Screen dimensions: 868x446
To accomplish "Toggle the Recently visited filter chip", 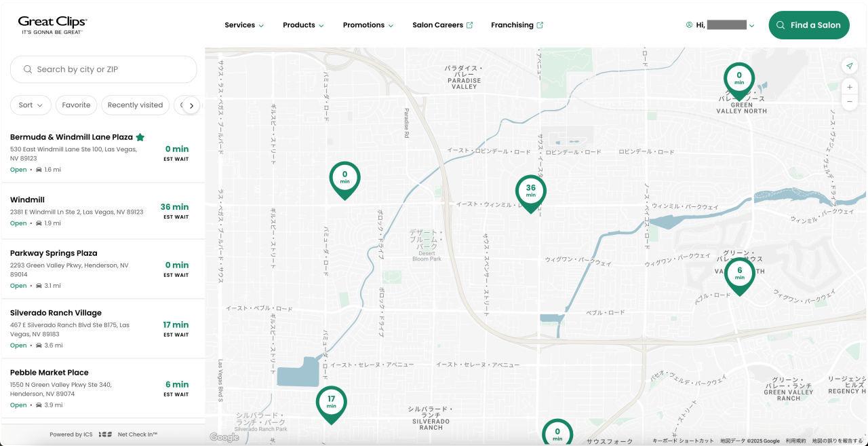I will (135, 105).
